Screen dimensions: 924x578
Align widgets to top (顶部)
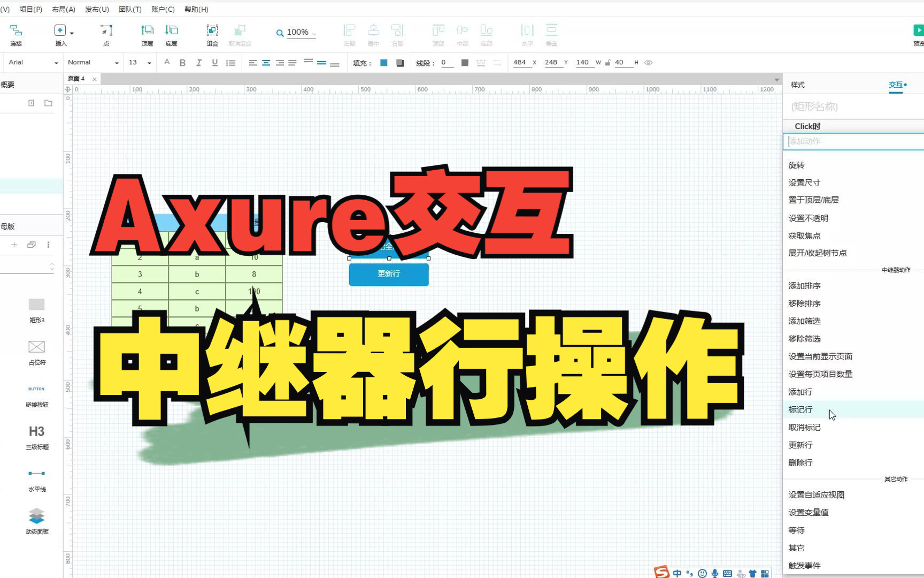point(438,35)
